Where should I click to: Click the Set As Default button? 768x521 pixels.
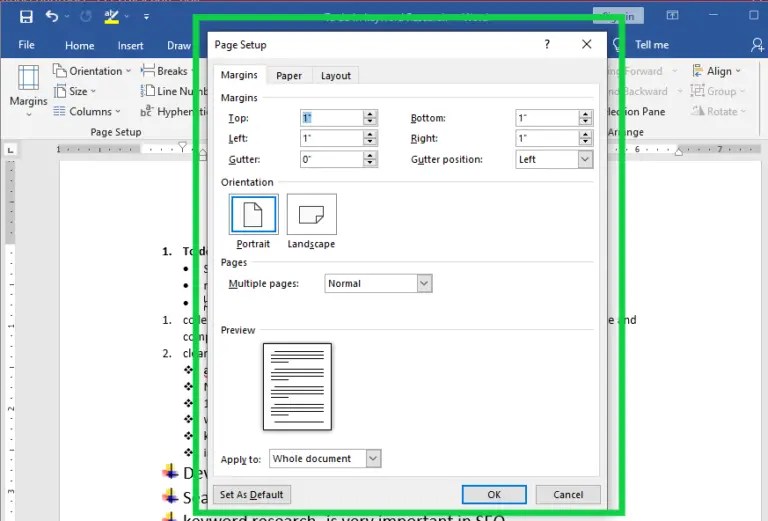252,495
